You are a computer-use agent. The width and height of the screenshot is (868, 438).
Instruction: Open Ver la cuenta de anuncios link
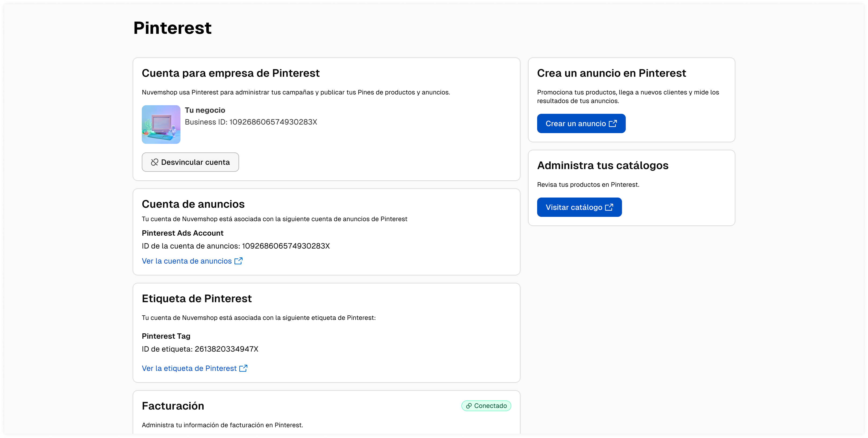click(192, 261)
